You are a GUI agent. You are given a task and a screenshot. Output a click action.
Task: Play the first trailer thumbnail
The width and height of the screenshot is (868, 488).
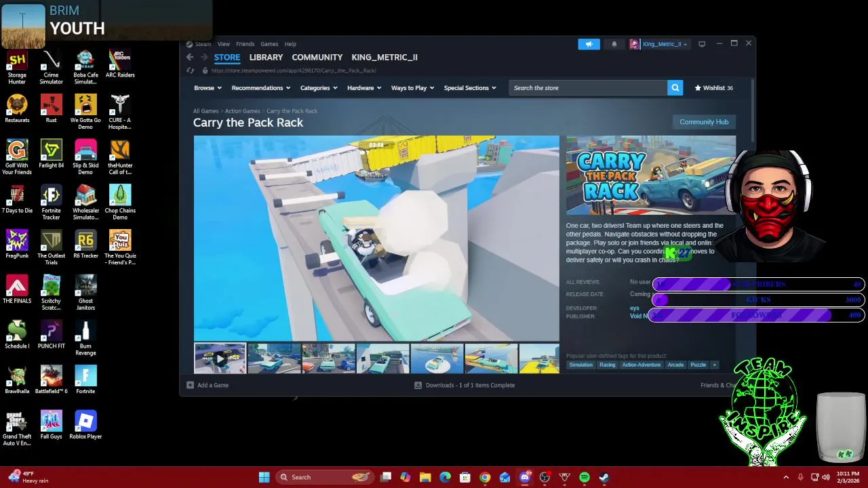[220, 359]
